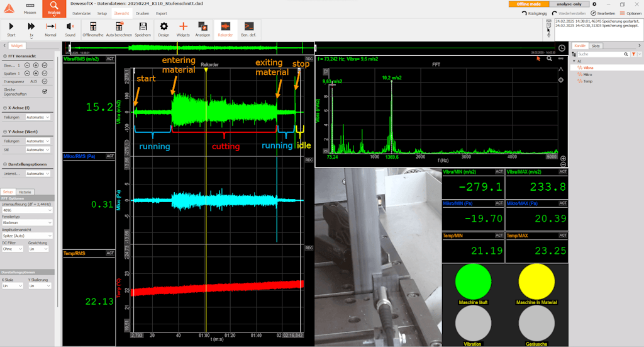644x347 pixels.
Task: Open Linienauflösung 4096 dropdown
Action: click(x=27, y=210)
